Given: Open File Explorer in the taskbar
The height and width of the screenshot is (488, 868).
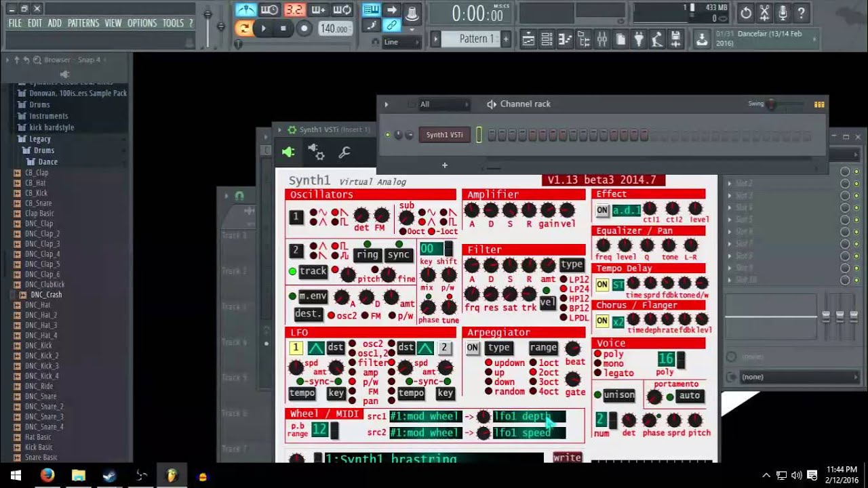Looking at the screenshot, I should 79,475.
